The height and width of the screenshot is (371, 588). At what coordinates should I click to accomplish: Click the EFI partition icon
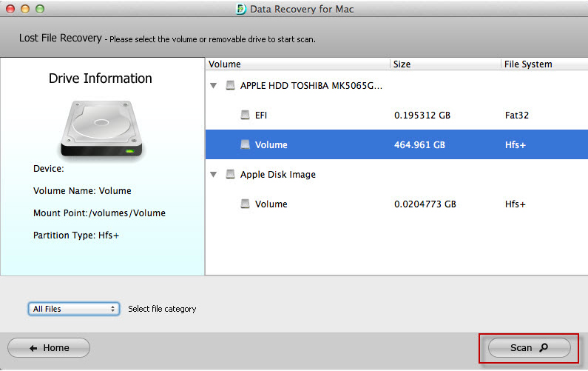[245, 116]
